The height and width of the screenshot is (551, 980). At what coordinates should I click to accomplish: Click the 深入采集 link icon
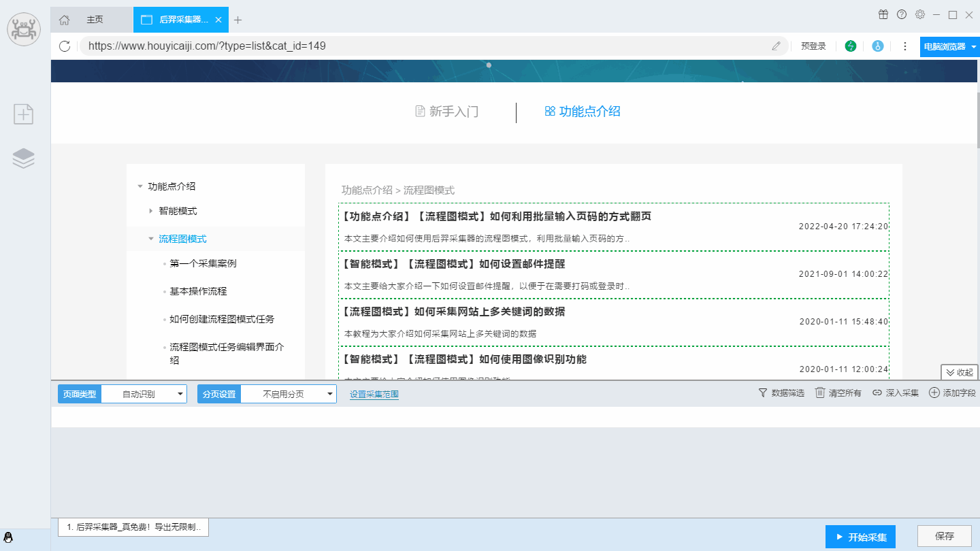(x=877, y=393)
